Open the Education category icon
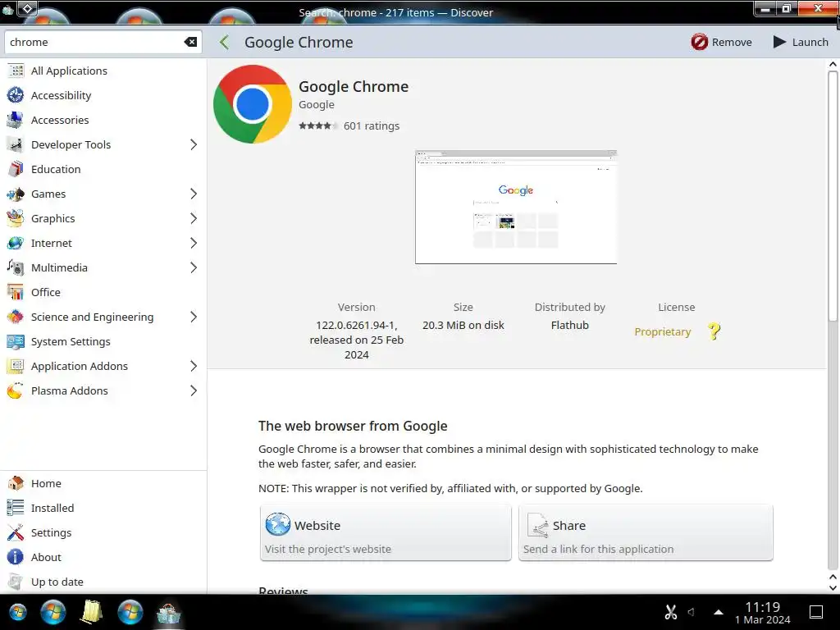The width and height of the screenshot is (840, 630). click(16, 169)
